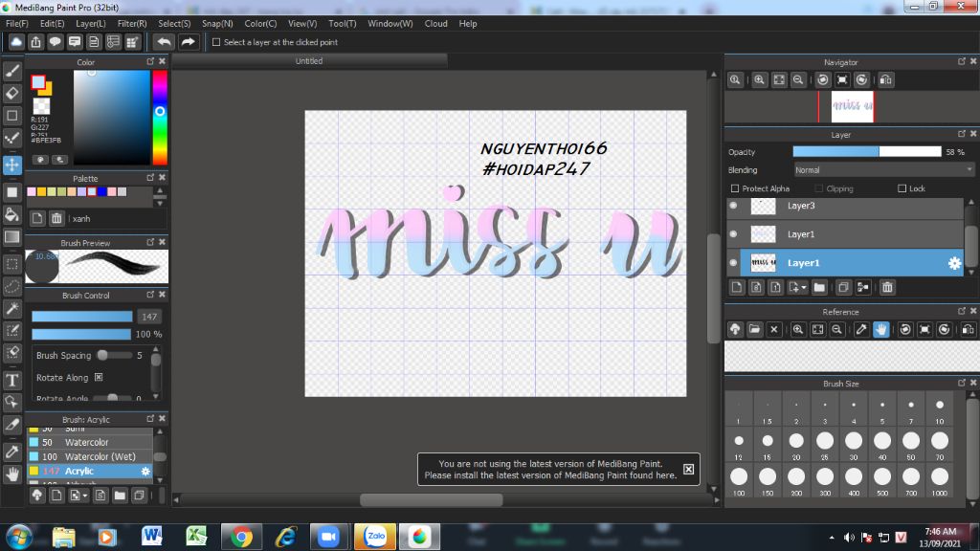Undock the Layer panel
This screenshot has width=980, height=551.
pyautogui.click(x=961, y=134)
